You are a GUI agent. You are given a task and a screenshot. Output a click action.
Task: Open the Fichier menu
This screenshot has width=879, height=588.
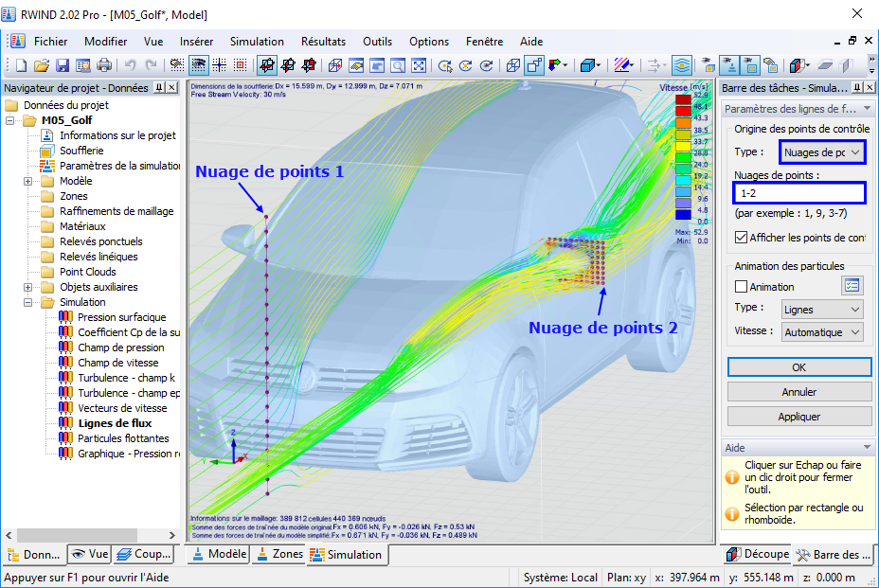pos(50,42)
